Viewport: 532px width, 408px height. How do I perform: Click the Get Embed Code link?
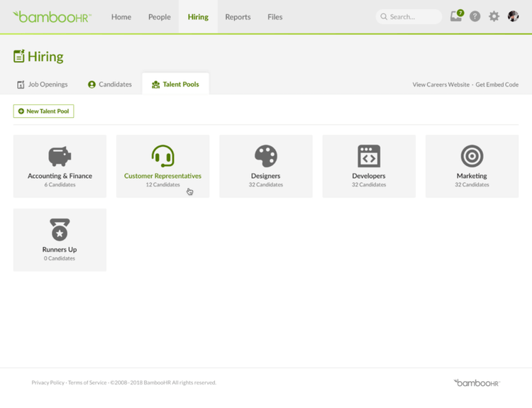pos(497,84)
